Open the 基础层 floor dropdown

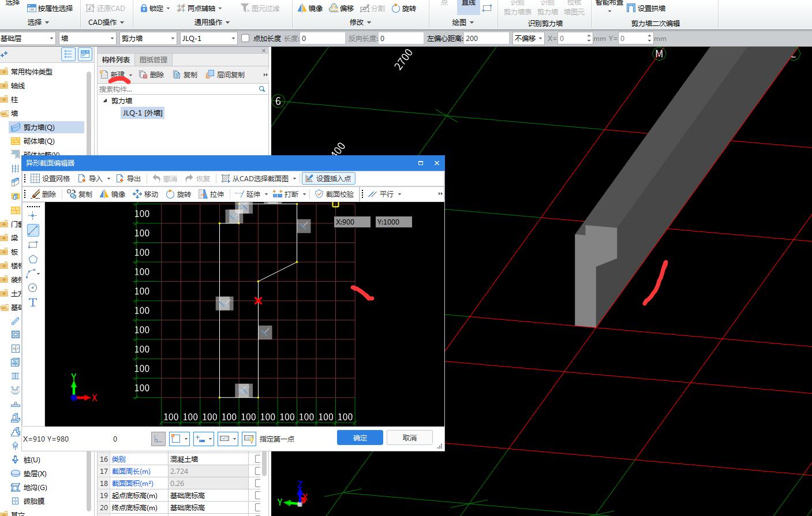point(51,38)
